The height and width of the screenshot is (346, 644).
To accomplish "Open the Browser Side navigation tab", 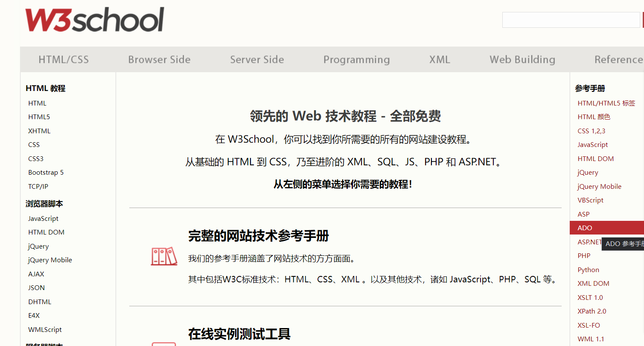I will [159, 60].
